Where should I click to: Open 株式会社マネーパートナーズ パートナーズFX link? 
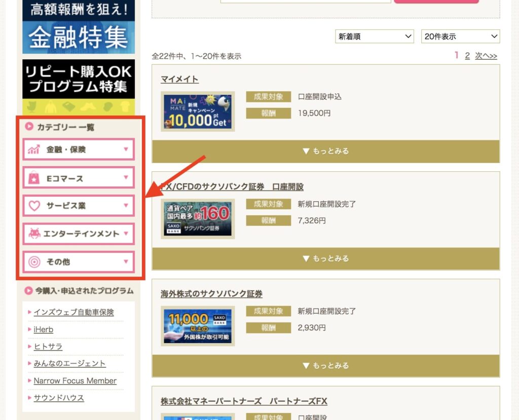(x=244, y=401)
